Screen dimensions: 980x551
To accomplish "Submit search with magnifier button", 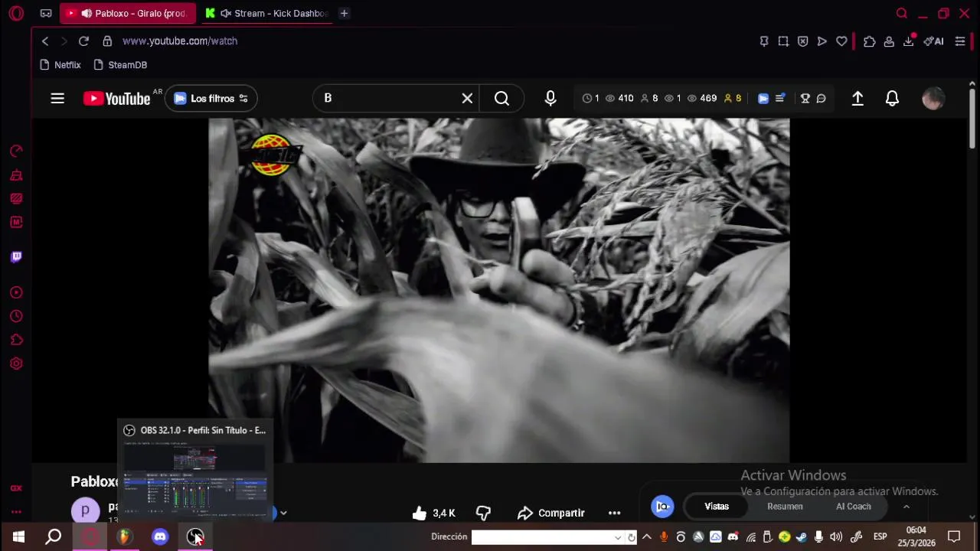I will pos(501,98).
